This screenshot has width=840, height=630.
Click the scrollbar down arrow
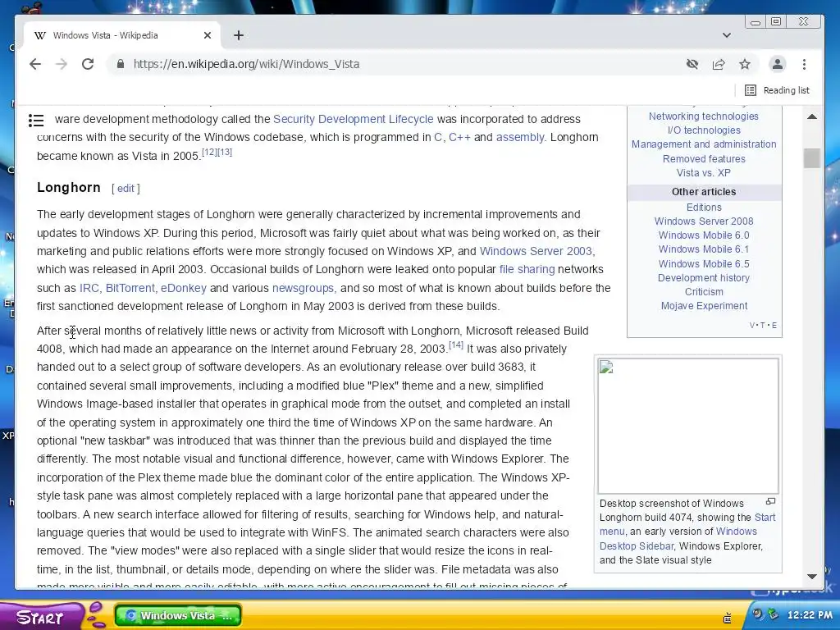811,577
